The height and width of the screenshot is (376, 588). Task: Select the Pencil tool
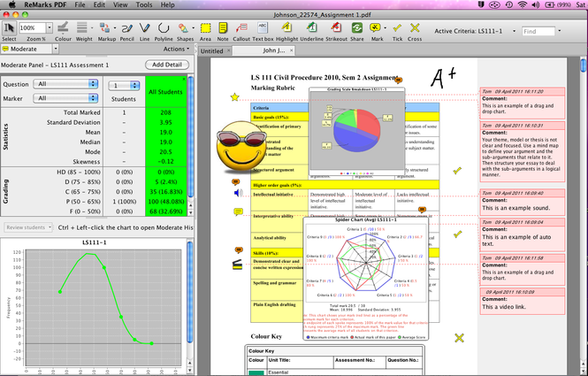[126, 32]
